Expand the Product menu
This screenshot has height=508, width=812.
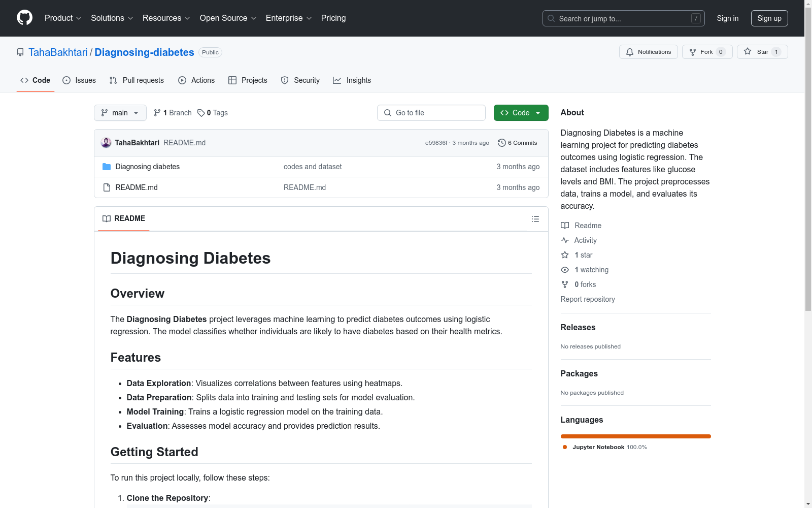coord(63,18)
